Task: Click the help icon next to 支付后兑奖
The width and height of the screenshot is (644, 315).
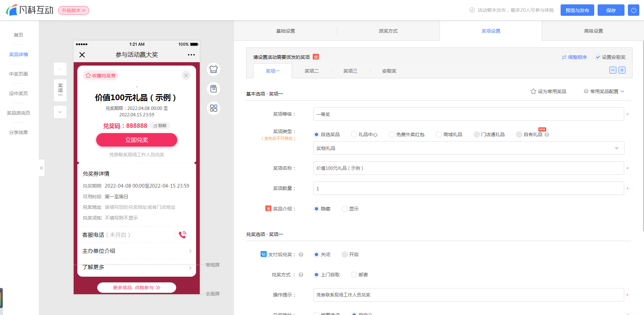Action: pos(301,254)
